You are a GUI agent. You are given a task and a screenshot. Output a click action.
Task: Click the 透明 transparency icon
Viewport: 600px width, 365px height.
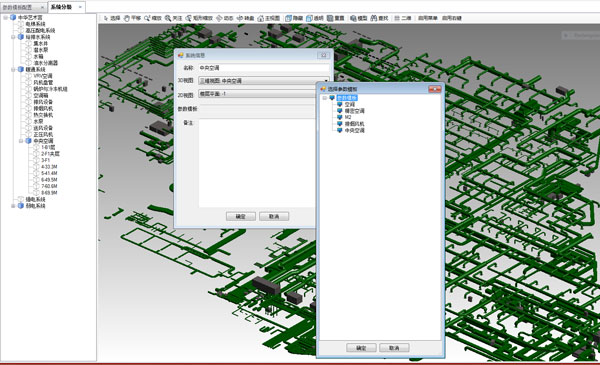coord(315,18)
